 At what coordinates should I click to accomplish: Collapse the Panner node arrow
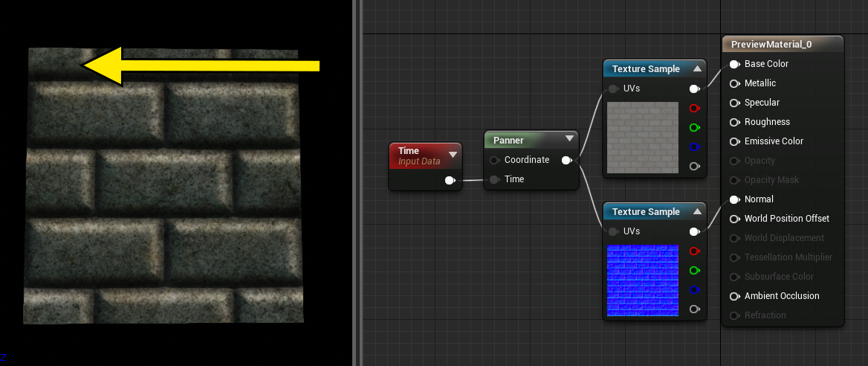coord(569,138)
